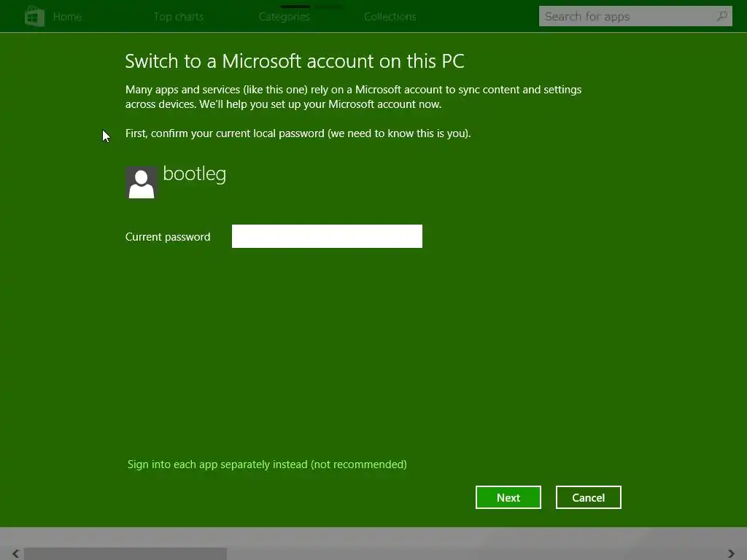This screenshot has width=747, height=560.
Task: Click the scrollbar right arrow
Action: point(731,553)
